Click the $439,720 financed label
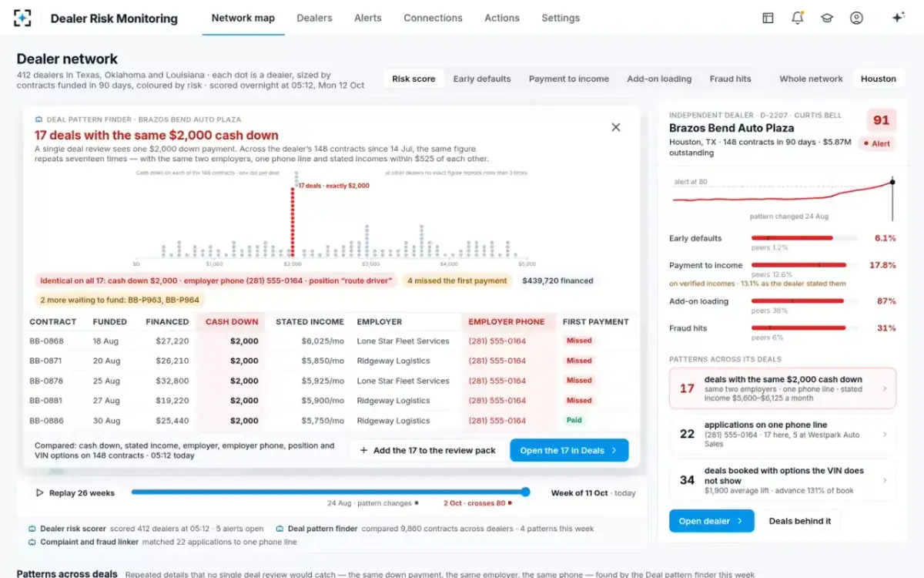This screenshot has height=578, width=924. (x=557, y=281)
